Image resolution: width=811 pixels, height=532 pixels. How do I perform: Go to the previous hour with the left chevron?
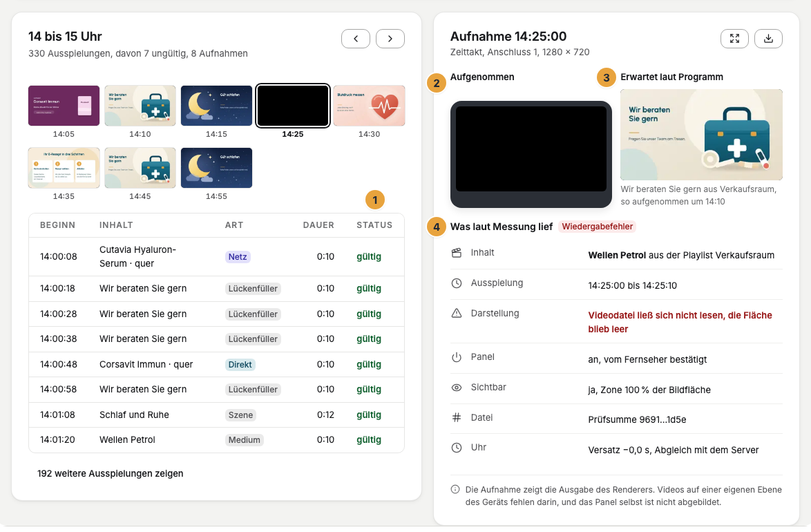click(355, 39)
